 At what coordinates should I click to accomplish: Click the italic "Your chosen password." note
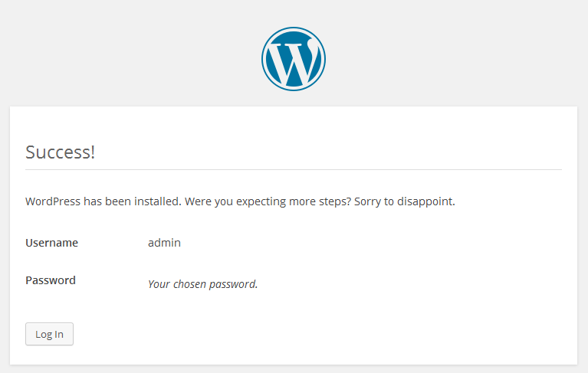pyautogui.click(x=202, y=284)
